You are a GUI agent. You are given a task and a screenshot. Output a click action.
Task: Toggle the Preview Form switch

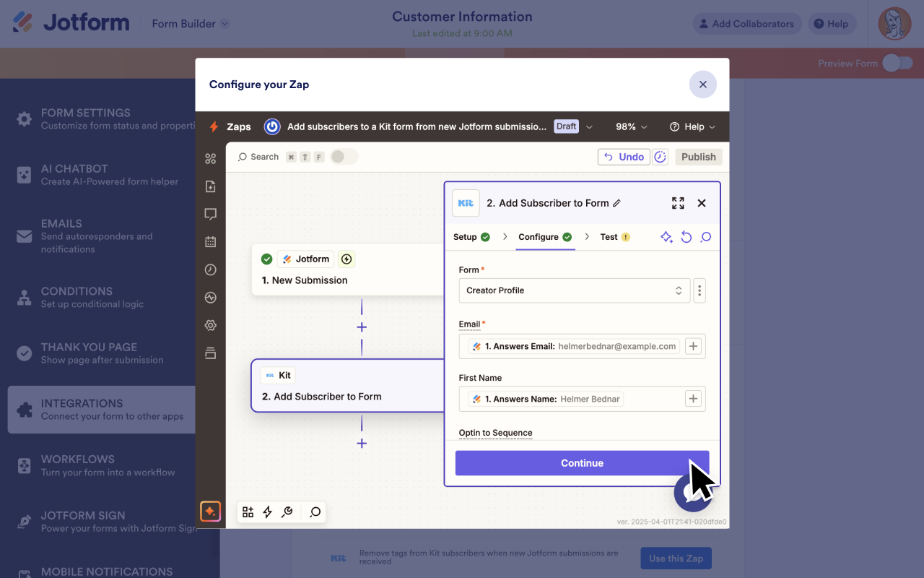click(x=897, y=64)
